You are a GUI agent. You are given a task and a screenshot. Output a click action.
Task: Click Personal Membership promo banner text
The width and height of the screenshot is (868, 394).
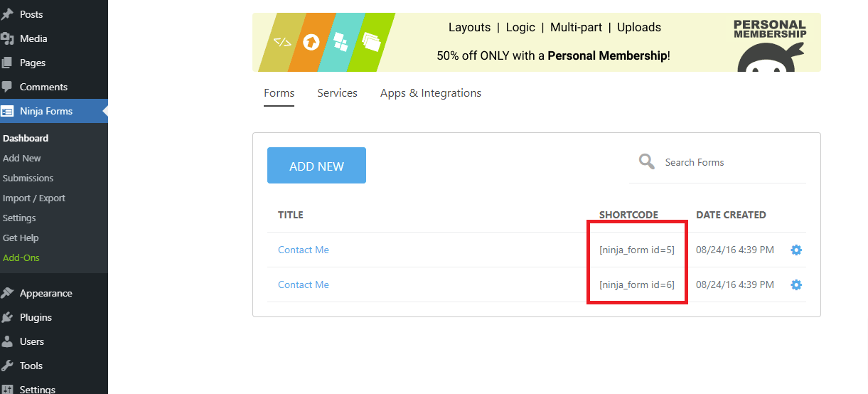click(553, 55)
